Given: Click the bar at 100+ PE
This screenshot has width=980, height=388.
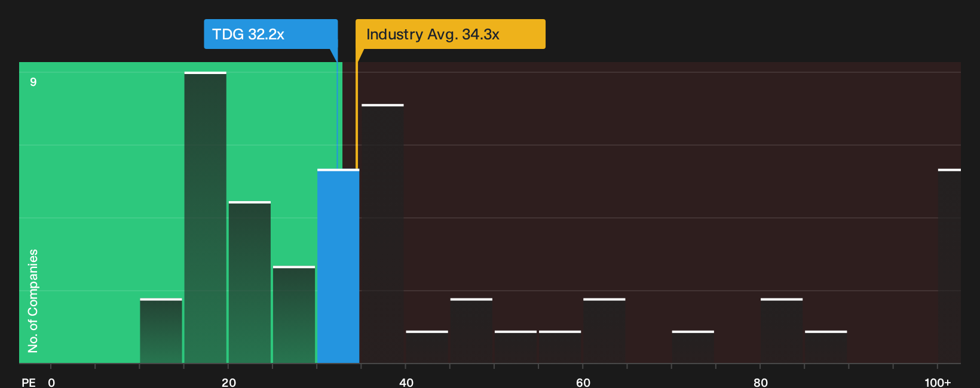Looking at the screenshot, I should click(x=950, y=266).
